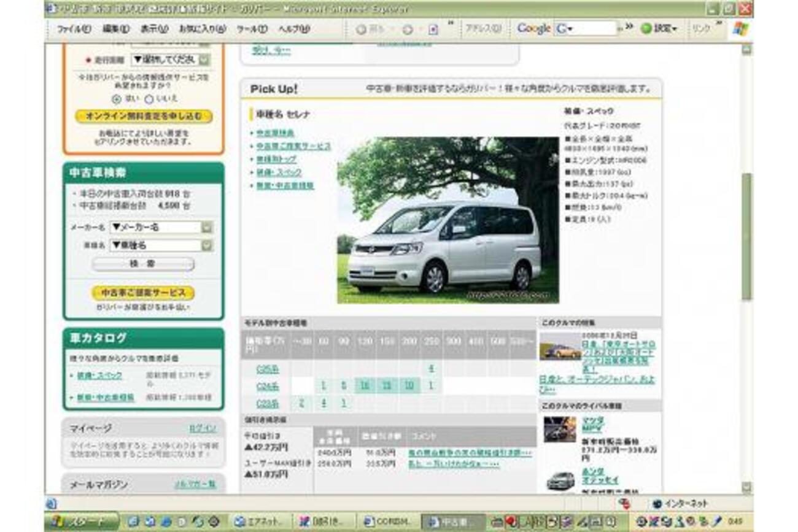Click the green 設定 settings icon
Viewport: 798px width, 532px height.
click(x=646, y=29)
